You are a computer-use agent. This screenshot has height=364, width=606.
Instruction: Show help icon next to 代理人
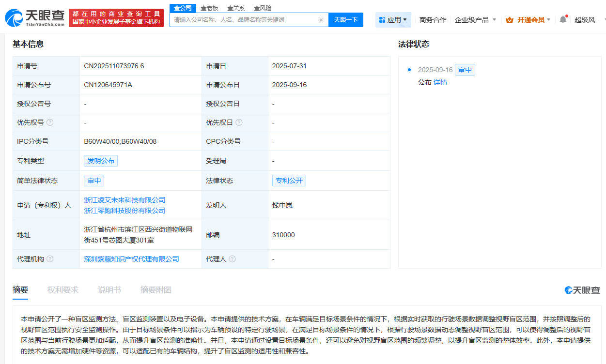coord(232,259)
